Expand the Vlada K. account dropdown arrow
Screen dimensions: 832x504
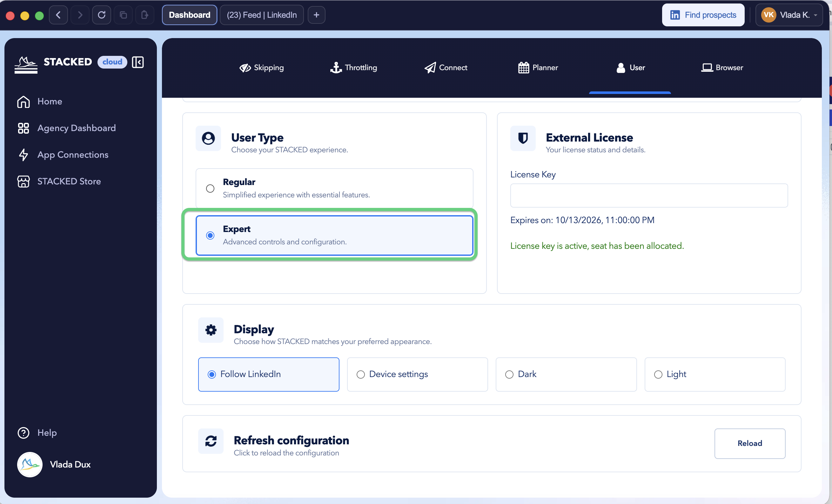click(x=815, y=15)
